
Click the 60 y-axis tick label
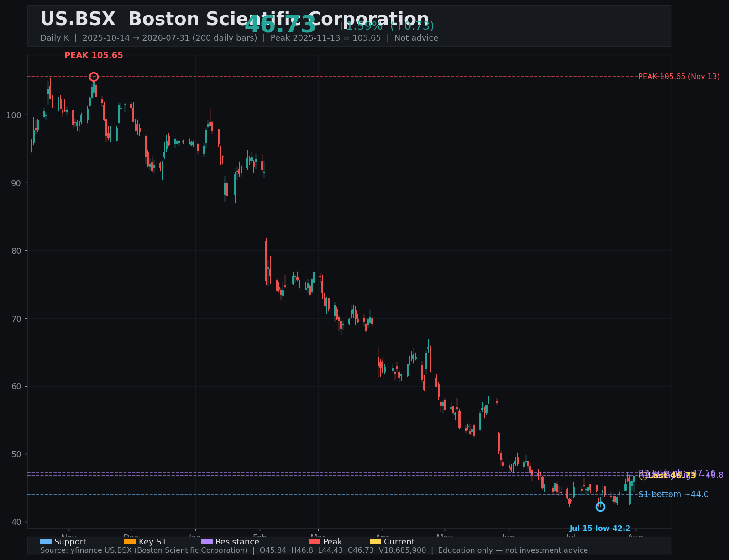pos(16,386)
